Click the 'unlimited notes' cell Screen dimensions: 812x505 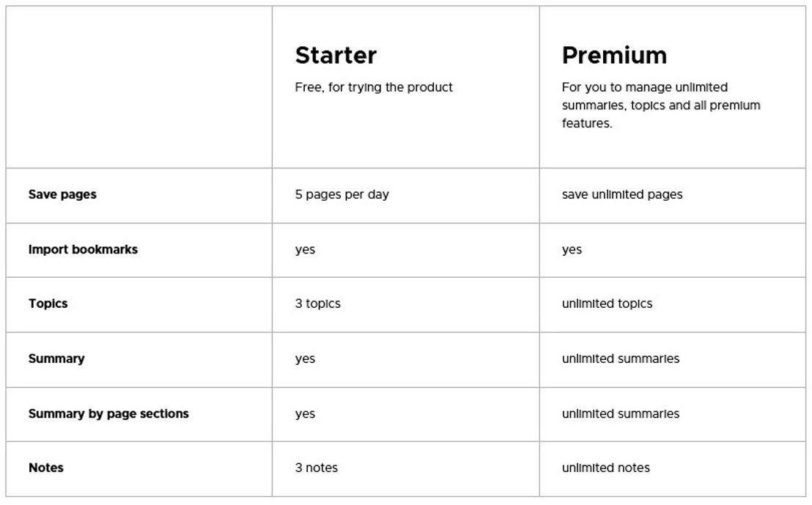[606, 468]
